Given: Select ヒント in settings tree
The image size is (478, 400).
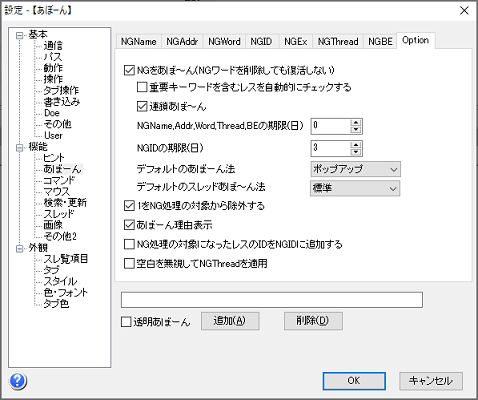Looking at the screenshot, I should coord(54,158).
